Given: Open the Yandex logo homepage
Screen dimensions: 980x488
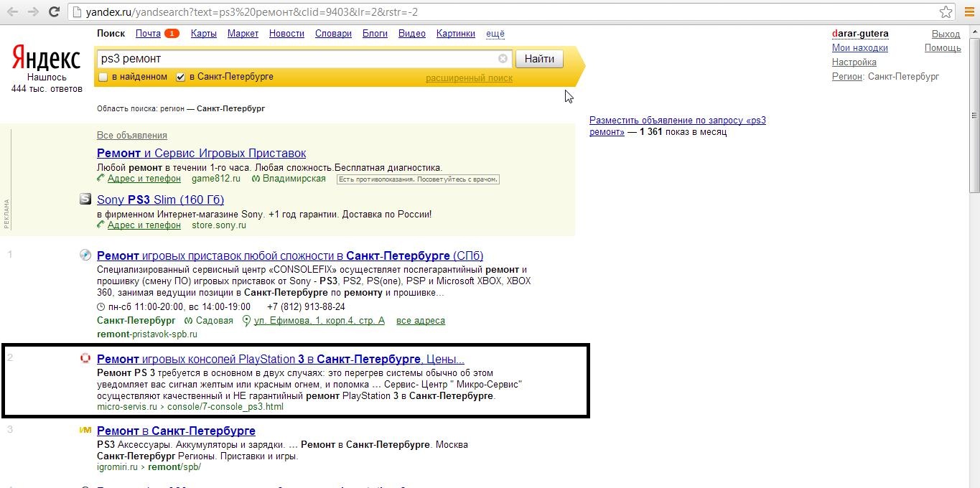Looking at the screenshot, I should [x=46, y=57].
